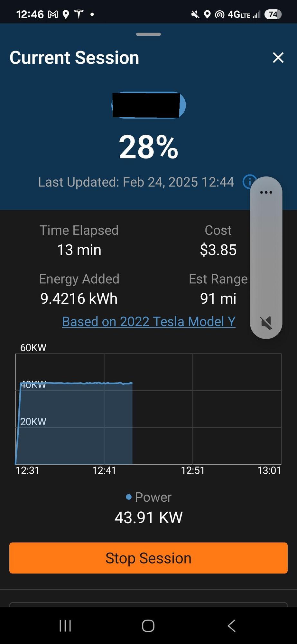This screenshot has height=644, width=297.
Task: Open the 2022 Tesla Model Y link
Action: coord(149,322)
